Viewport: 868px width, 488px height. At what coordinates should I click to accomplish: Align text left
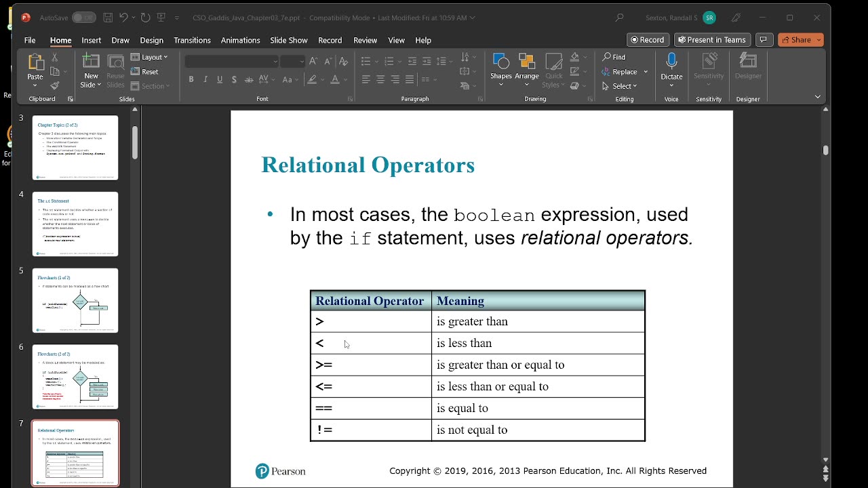coord(366,79)
